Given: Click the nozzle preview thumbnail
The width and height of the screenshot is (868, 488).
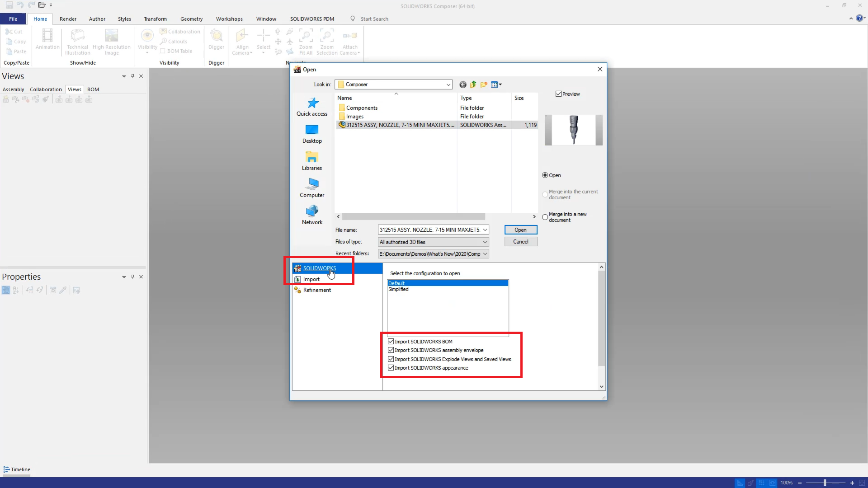Looking at the screenshot, I should (x=574, y=130).
